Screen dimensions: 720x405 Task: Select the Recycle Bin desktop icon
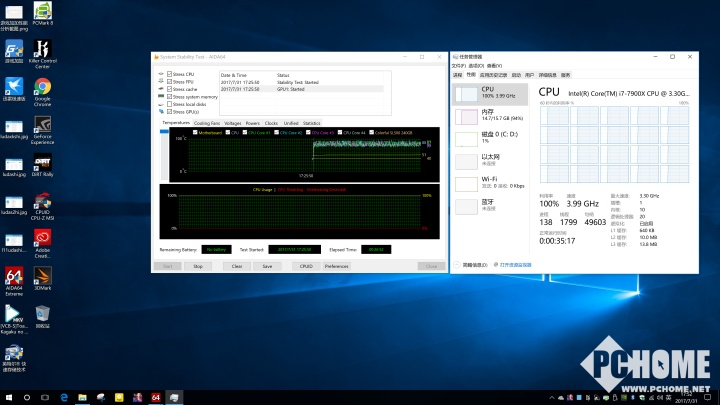(x=42, y=317)
